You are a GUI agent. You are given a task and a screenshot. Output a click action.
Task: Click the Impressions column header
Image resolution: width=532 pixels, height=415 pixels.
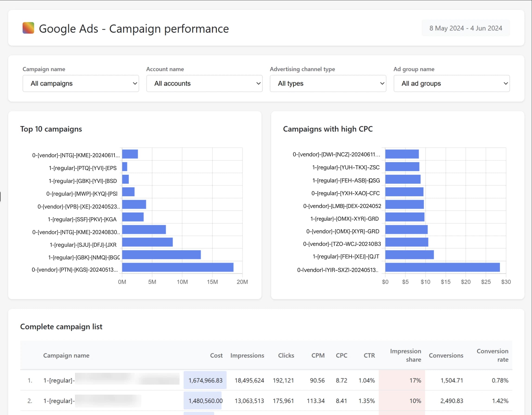pyautogui.click(x=247, y=355)
